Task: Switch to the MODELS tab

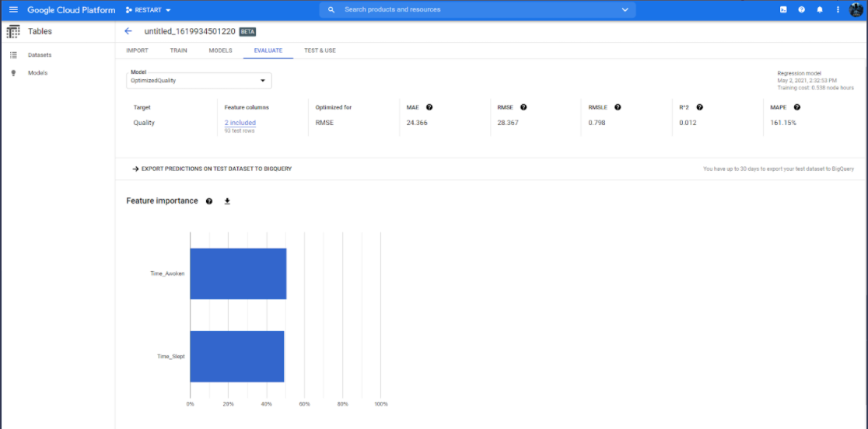Action: coord(220,51)
